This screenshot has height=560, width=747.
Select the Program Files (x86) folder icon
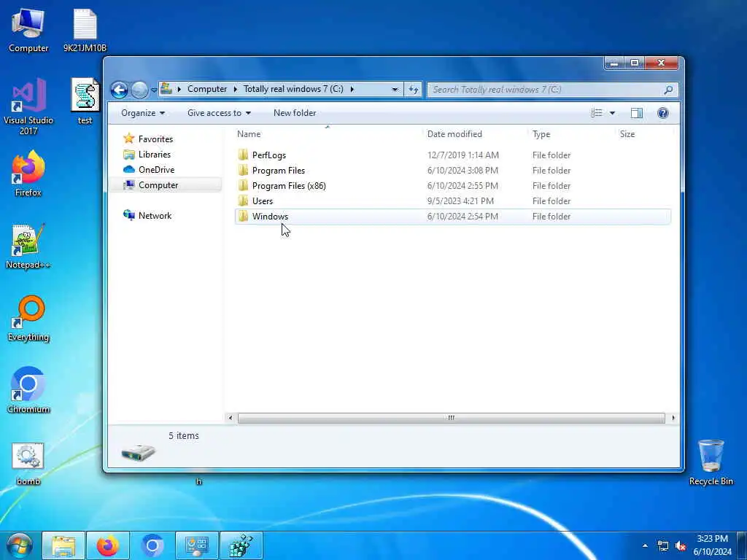point(243,185)
